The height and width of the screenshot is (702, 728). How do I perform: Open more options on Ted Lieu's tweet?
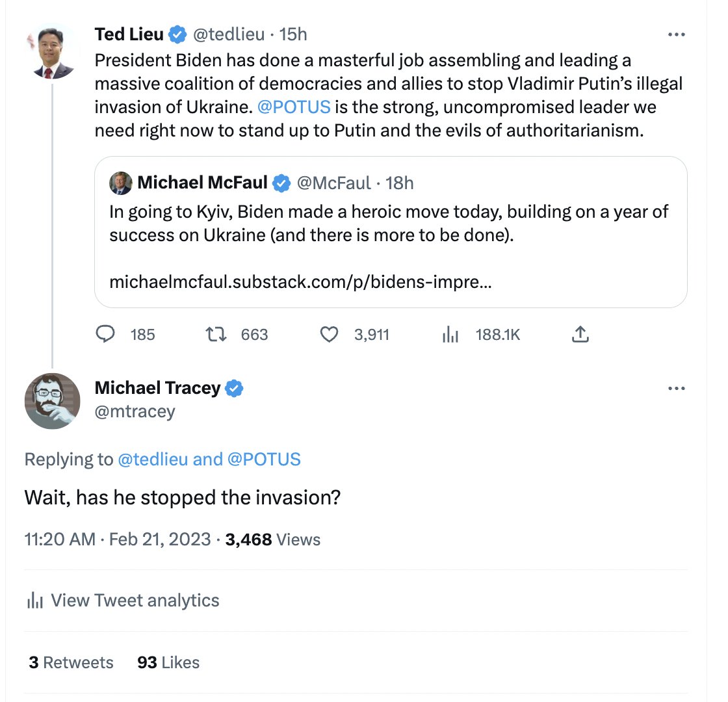click(677, 34)
